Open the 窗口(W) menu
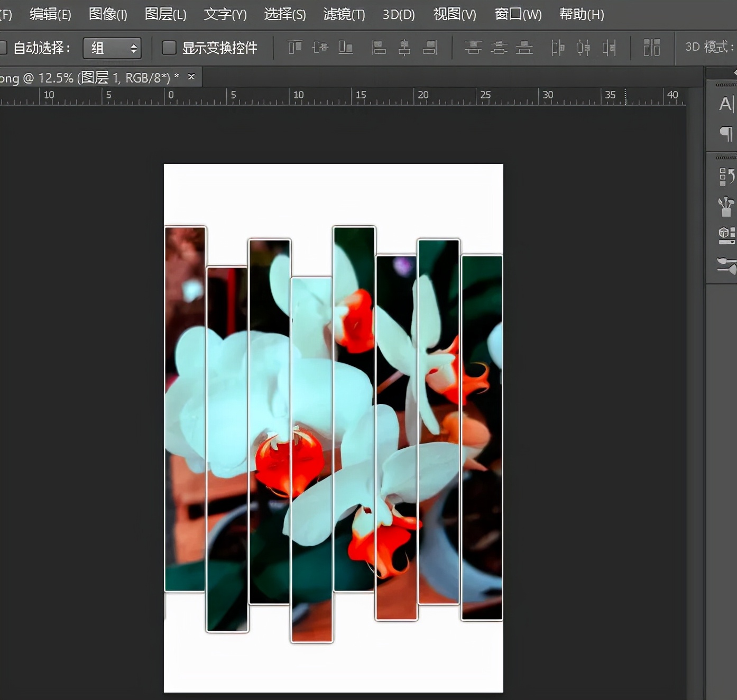The width and height of the screenshot is (737, 700). [518, 14]
